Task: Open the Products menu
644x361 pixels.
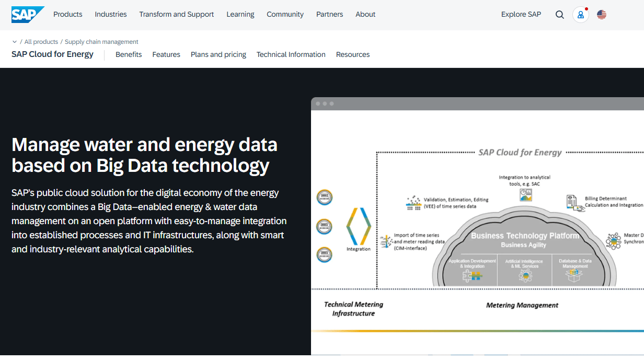Action: 68,14
